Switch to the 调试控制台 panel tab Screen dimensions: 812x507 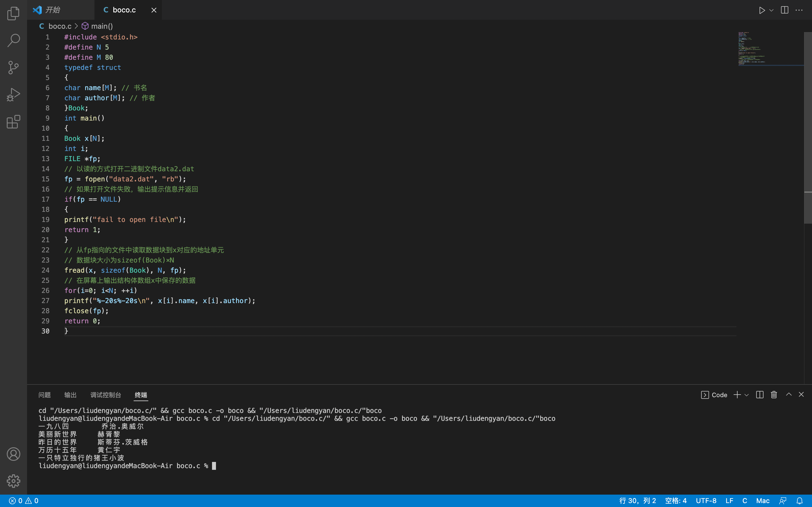pos(105,395)
